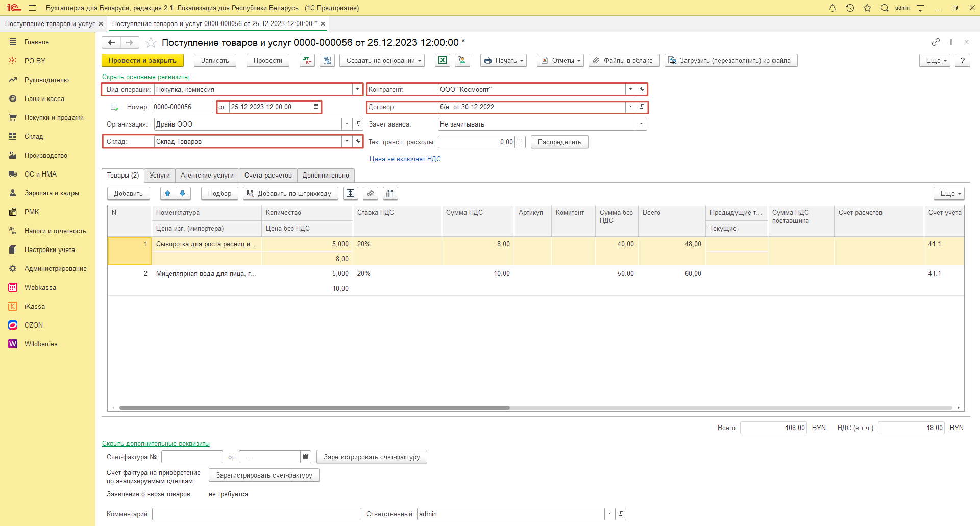Open history clock icon in title bar
Image resolution: width=980 pixels, height=526 pixels.
tap(850, 8)
